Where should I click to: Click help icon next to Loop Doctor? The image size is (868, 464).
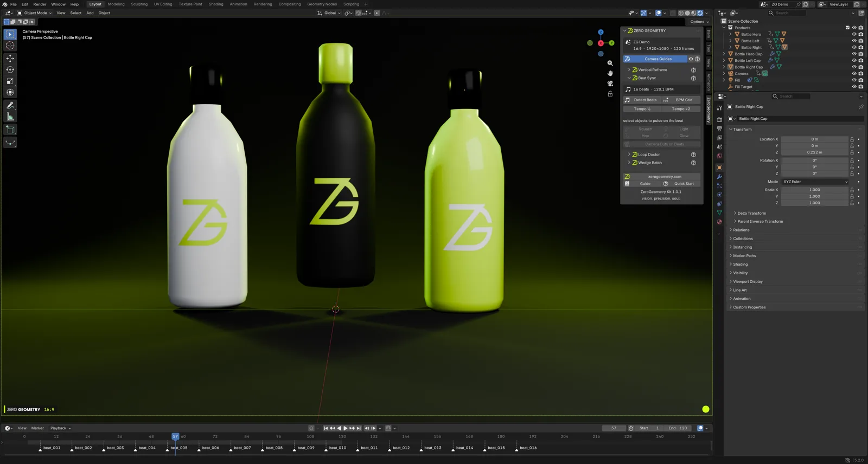pos(693,154)
